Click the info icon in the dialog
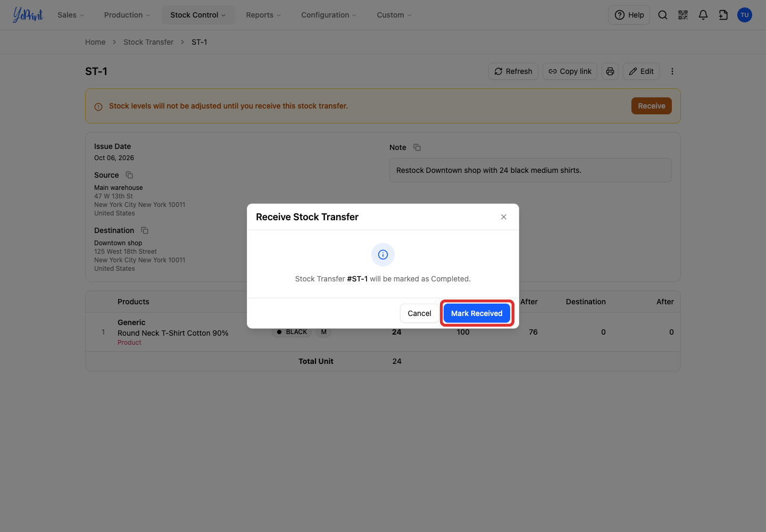The width and height of the screenshot is (766, 532). tap(383, 255)
